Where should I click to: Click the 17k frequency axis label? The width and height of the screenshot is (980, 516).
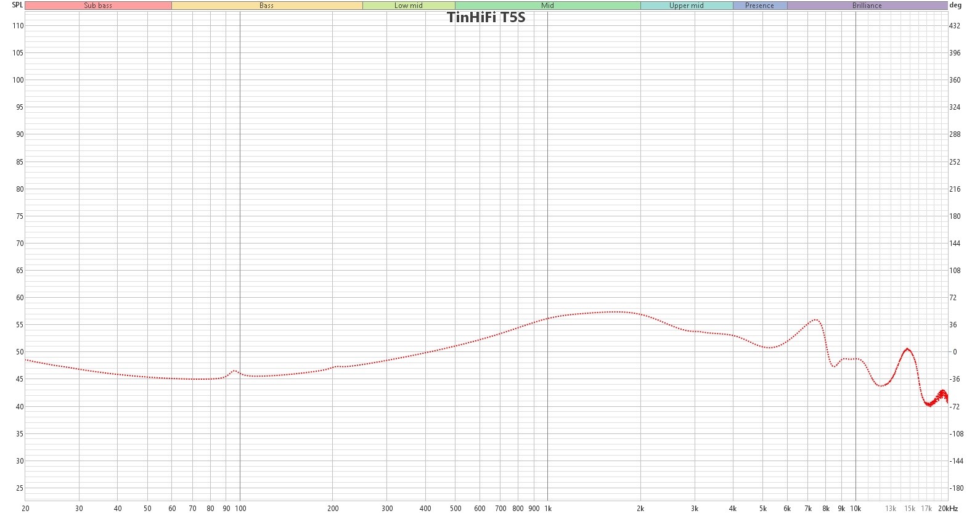click(926, 509)
